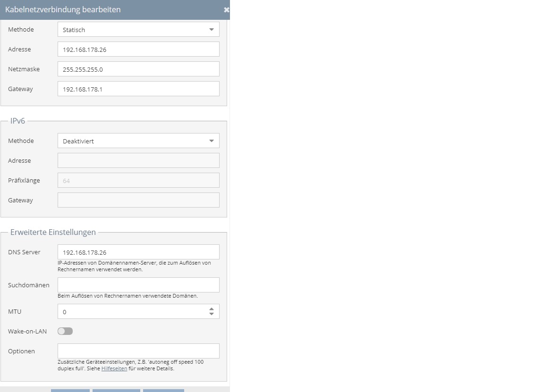The height and width of the screenshot is (392, 544).
Task: Click the dialog title Kabelnetzverbindung bearbeiten
Action: coord(63,10)
